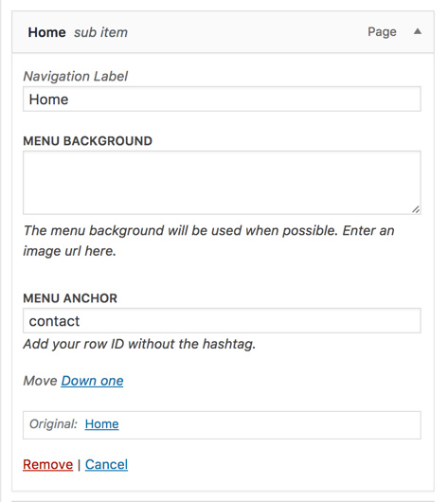448x502 pixels.
Task: Click the Page type label in header
Action: click(382, 31)
